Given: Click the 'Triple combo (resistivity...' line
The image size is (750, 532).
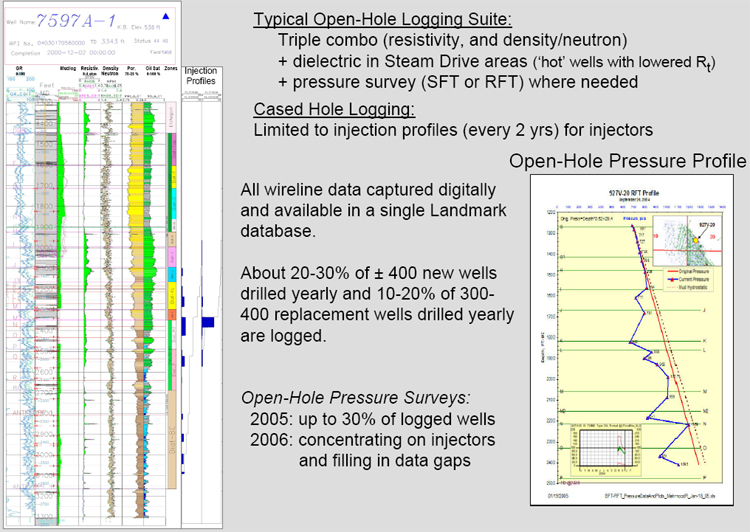Looking at the screenshot, I should (x=452, y=40).
